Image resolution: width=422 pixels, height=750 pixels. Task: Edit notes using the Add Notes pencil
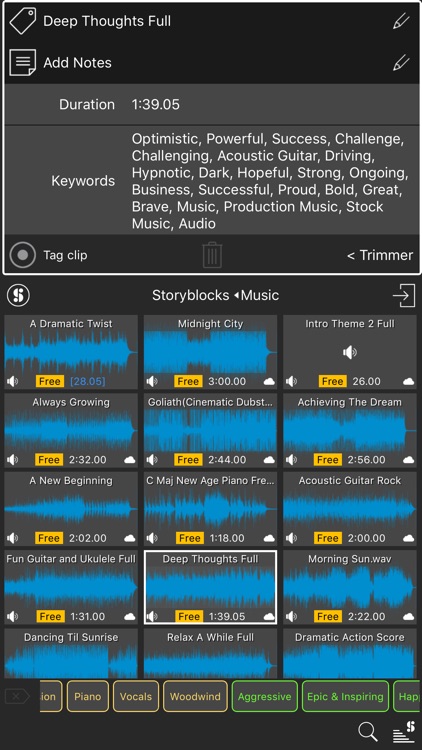(x=401, y=63)
